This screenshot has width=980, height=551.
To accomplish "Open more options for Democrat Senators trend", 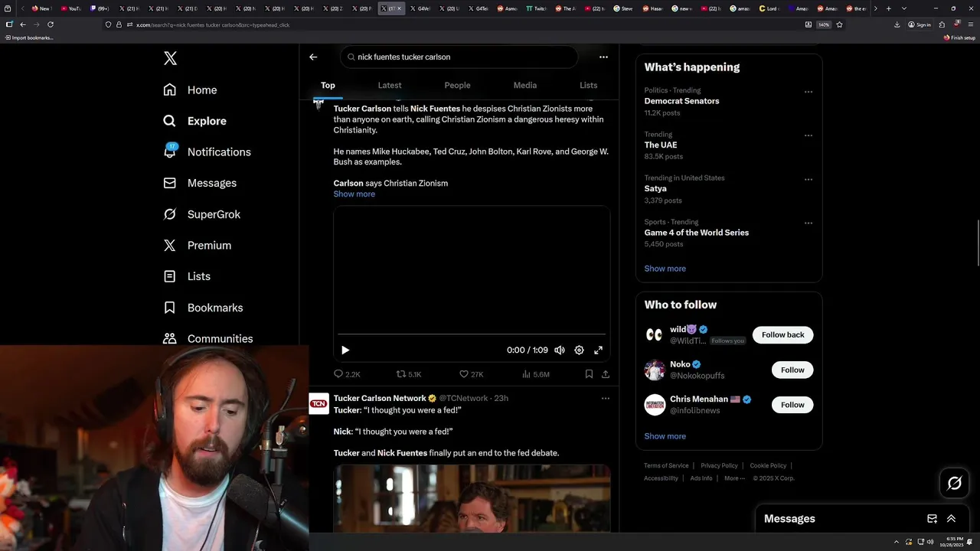I will (x=808, y=92).
